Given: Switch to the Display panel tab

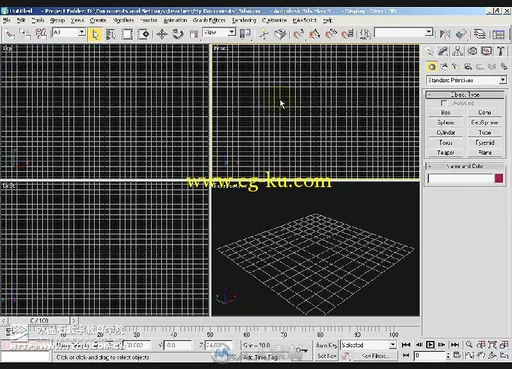Looking at the screenshot, I should [x=487, y=51].
